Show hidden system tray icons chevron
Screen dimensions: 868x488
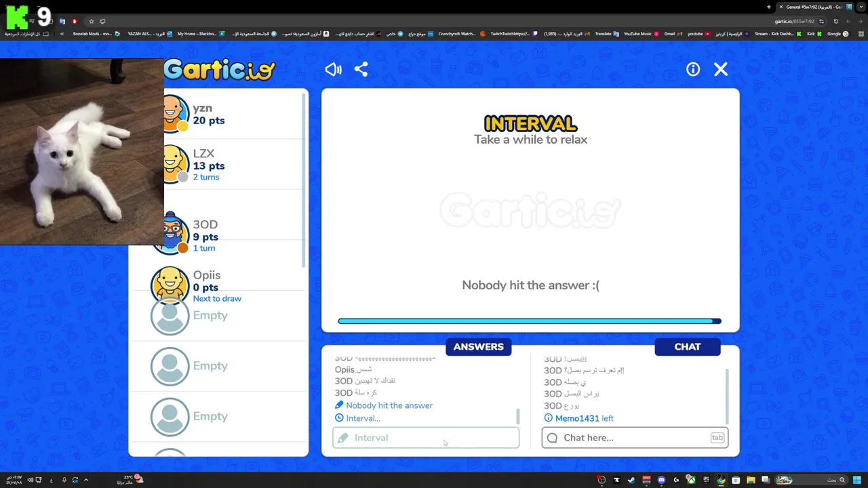tap(86, 480)
